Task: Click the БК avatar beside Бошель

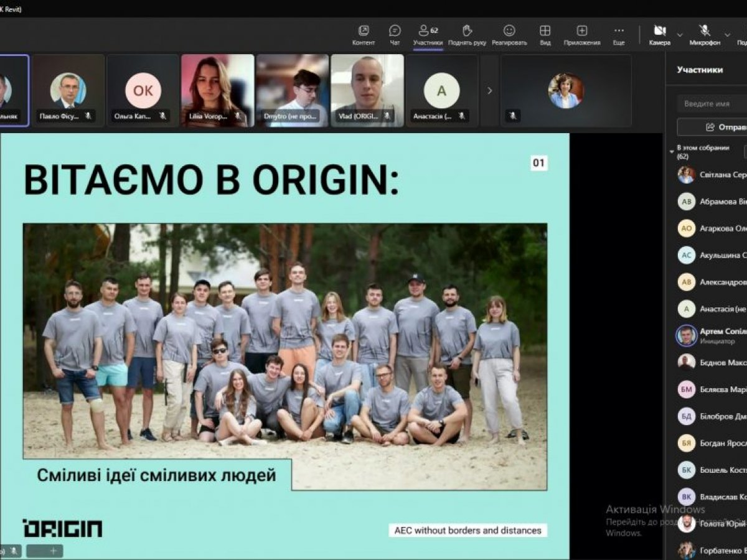Action: pyautogui.click(x=686, y=470)
